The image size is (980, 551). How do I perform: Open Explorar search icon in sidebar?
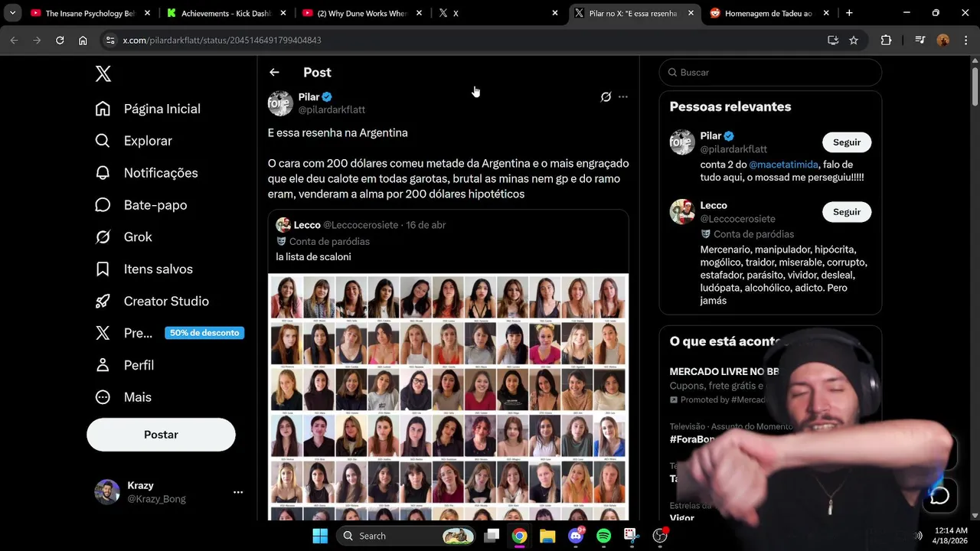[103, 141]
